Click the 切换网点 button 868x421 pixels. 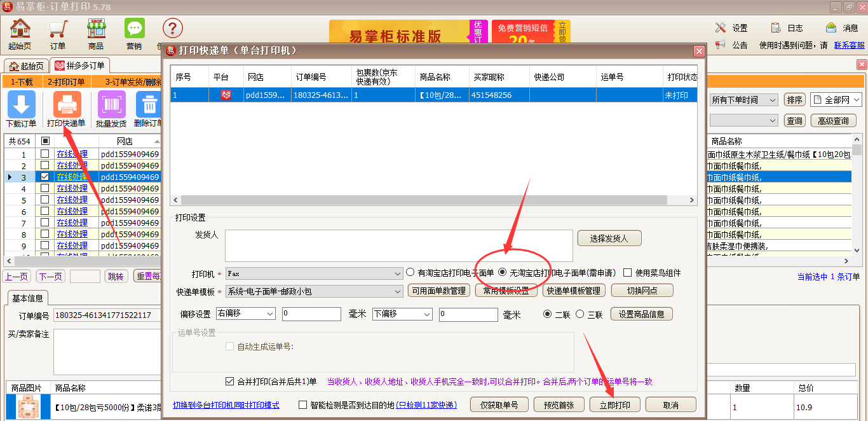(642, 291)
